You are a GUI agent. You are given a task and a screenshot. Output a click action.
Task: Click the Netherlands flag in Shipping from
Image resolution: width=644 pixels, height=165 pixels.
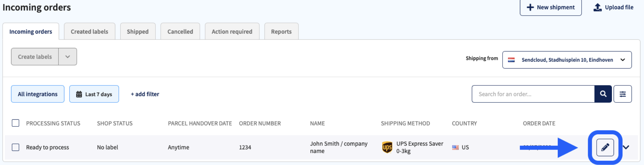pyautogui.click(x=511, y=60)
